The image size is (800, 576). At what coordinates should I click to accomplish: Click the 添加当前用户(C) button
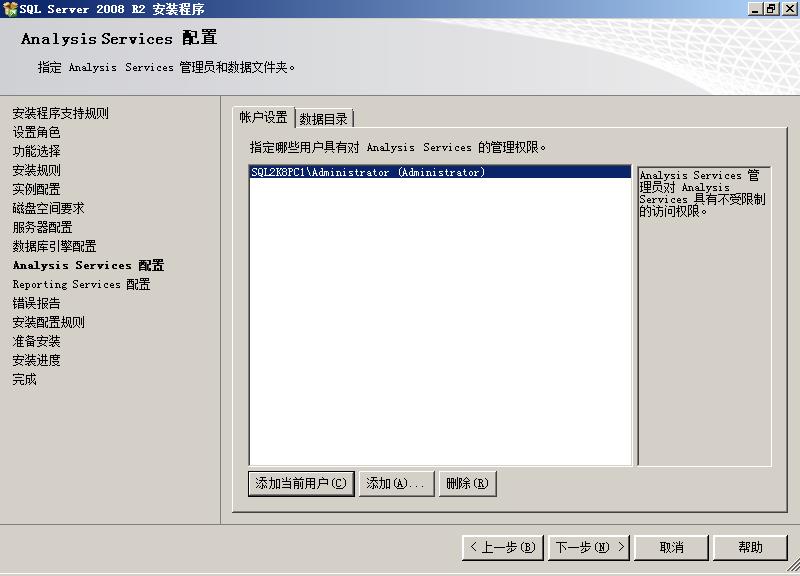[301, 483]
